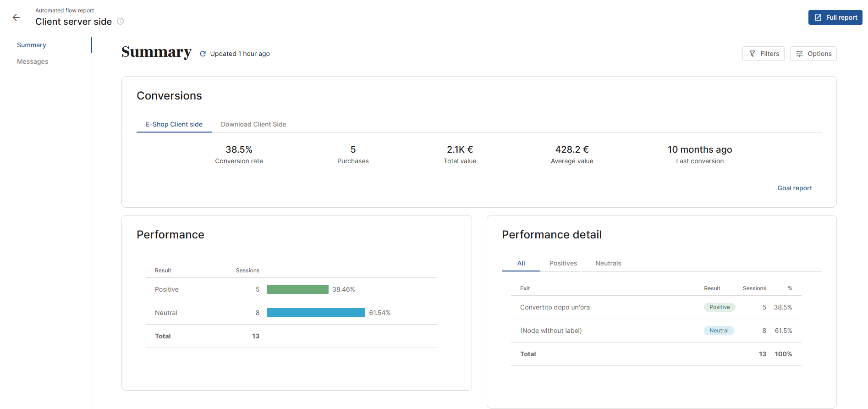Select Summary in the sidebar
Viewport: 868px width, 409px height.
coord(32,45)
